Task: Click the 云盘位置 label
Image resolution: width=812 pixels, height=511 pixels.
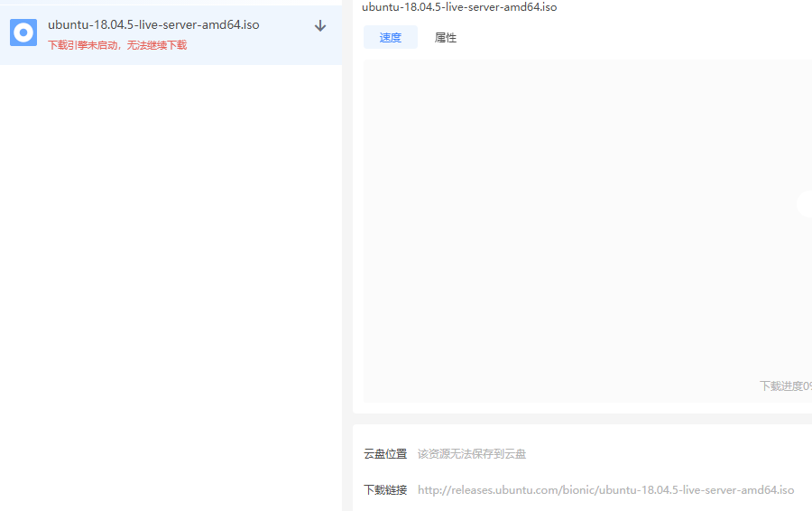Action: pyautogui.click(x=385, y=454)
